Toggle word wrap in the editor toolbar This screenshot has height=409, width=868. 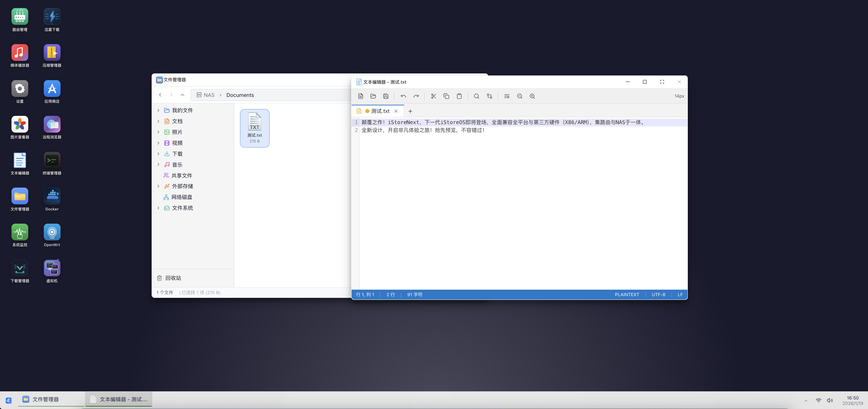click(507, 96)
